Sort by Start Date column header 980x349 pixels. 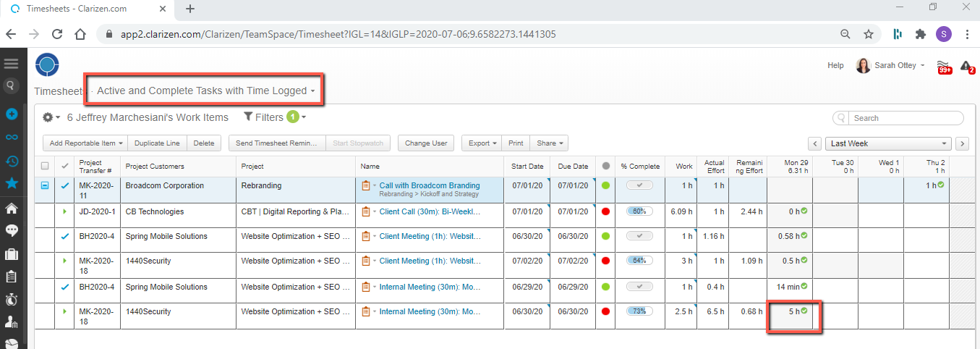pyautogui.click(x=526, y=167)
